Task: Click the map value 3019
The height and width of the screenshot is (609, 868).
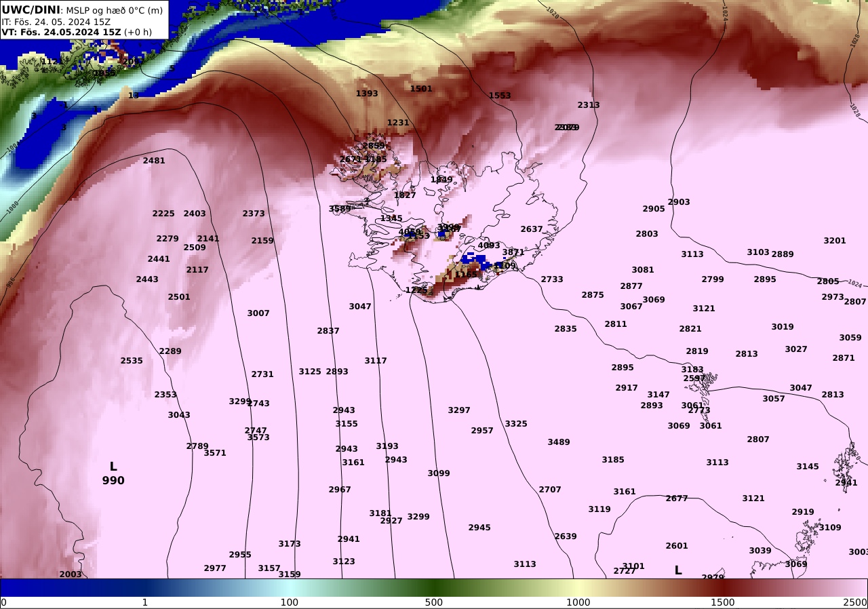Action: pos(783,327)
